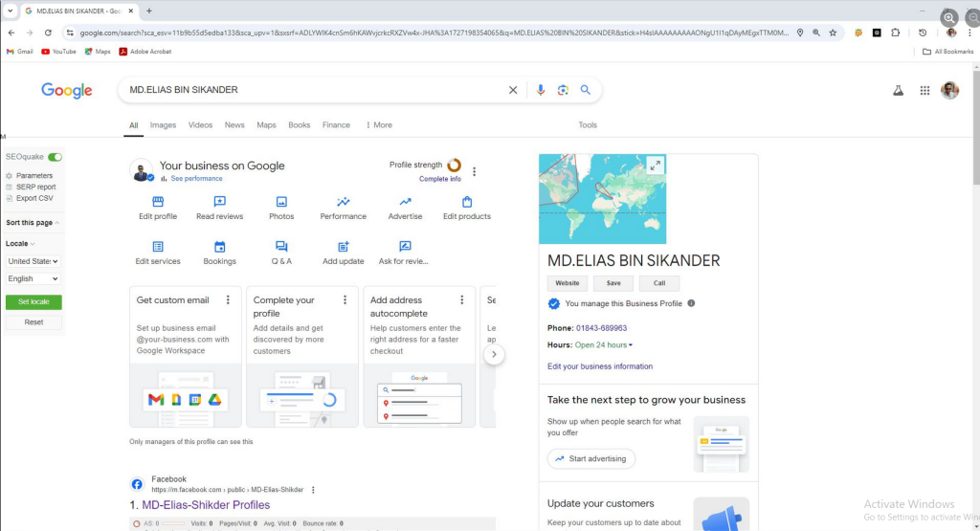The width and height of the screenshot is (980, 531).
Task: Open Read reviews icon
Action: [x=219, y=202]
